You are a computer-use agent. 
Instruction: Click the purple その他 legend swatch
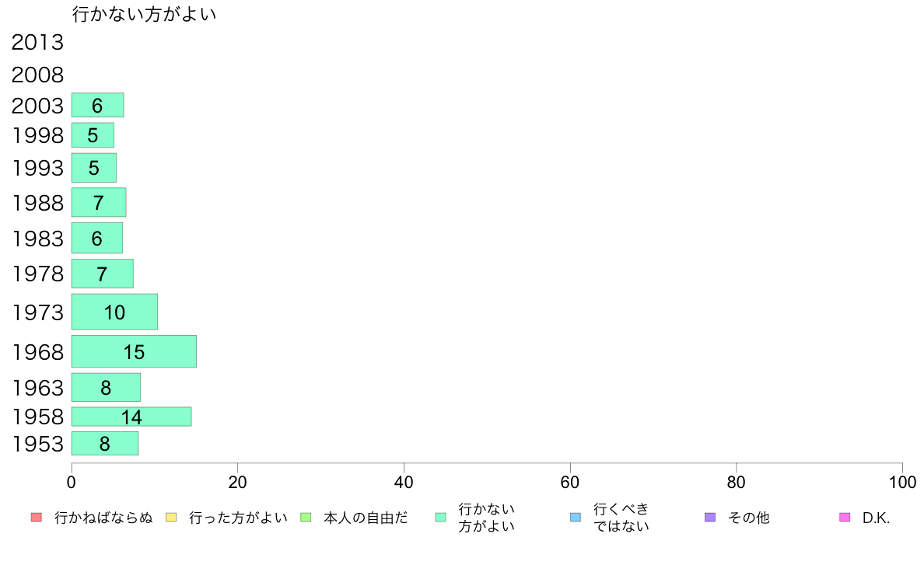710,518
